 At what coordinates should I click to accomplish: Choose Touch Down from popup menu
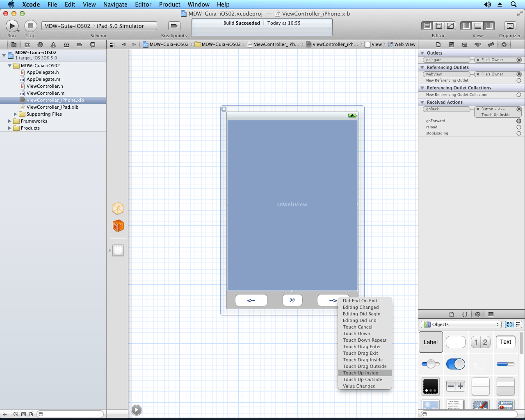(x=365, y=333)
